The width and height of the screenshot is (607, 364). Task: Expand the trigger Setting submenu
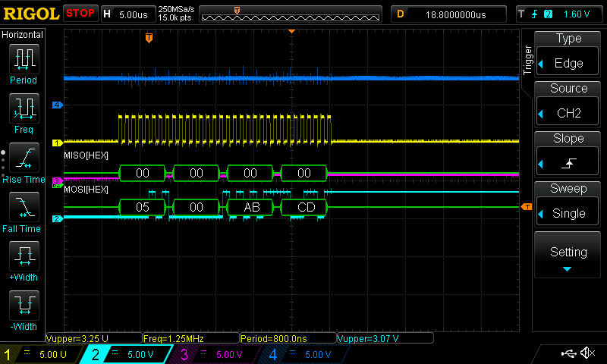coord(568,255)
